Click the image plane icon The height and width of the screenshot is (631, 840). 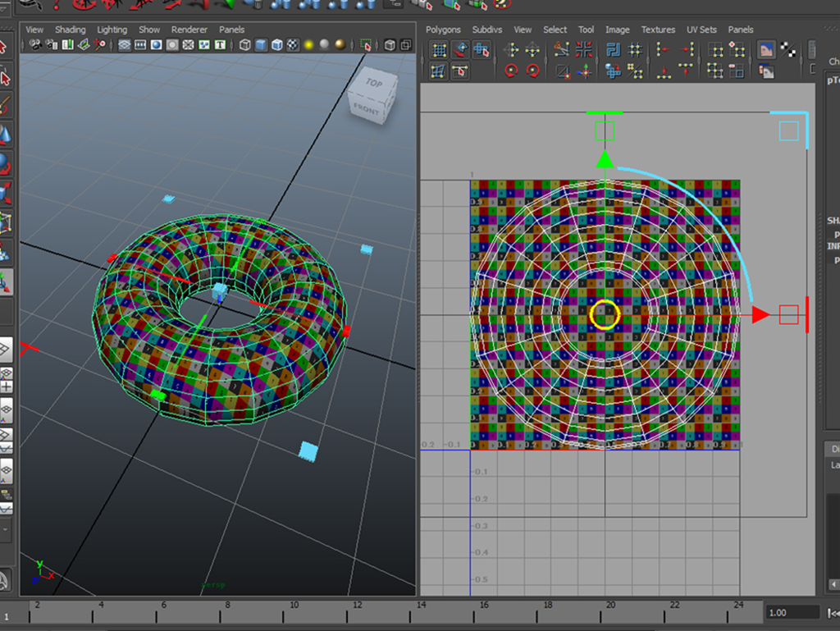tap(84, 45)
